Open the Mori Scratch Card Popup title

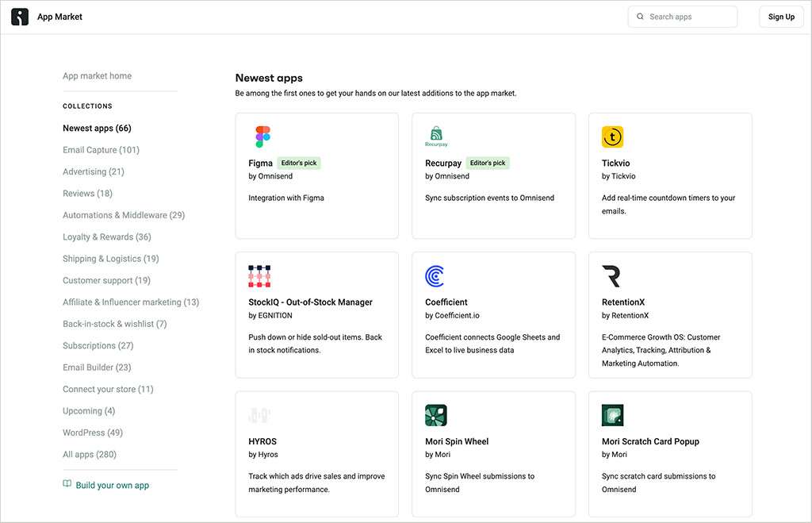point(650,441)
